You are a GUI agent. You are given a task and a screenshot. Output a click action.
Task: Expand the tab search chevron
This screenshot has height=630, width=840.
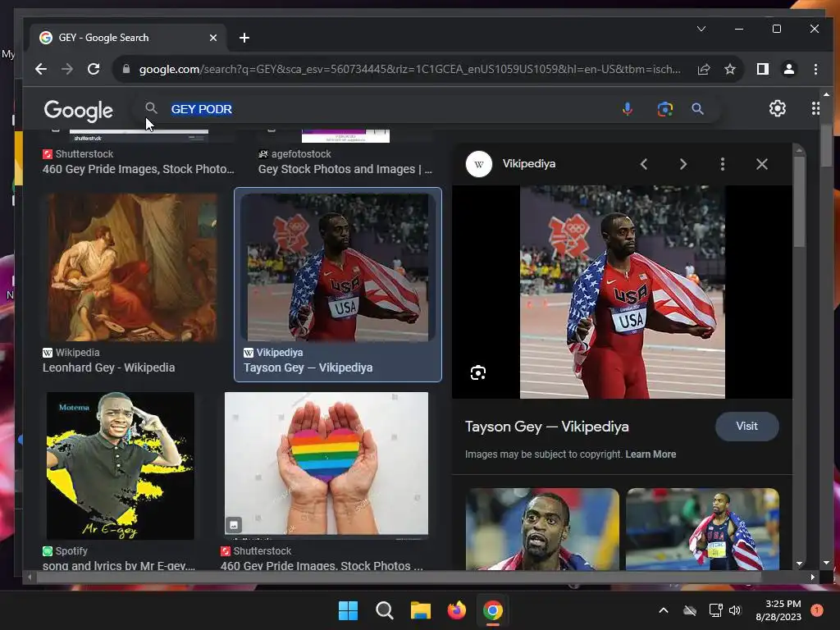(x=701, y=29)
